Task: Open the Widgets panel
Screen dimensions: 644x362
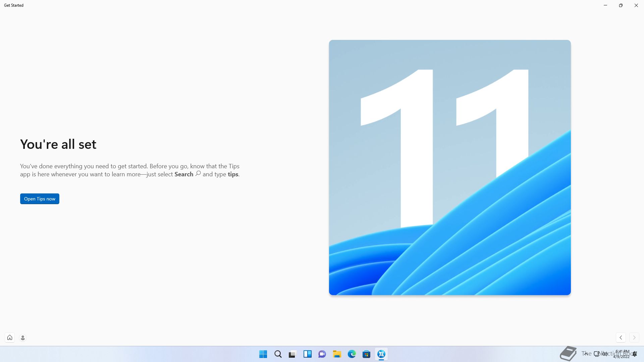Action: 307,354
